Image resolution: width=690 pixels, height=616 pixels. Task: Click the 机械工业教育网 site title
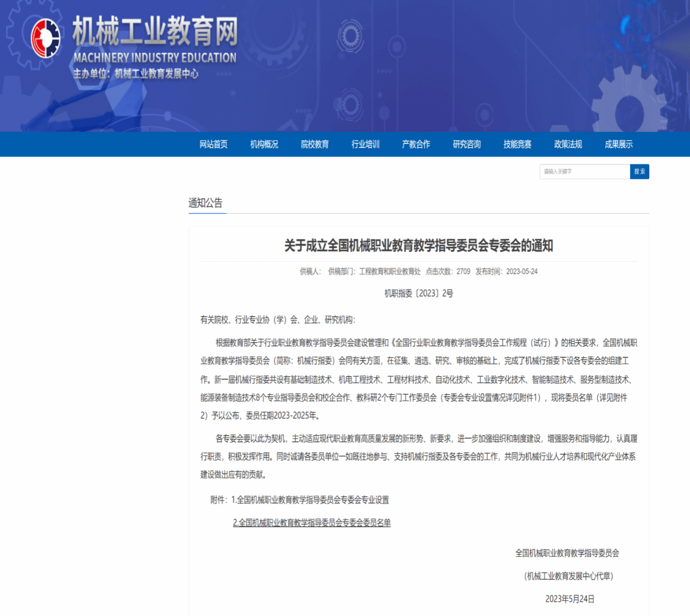pyautogui.click(x=155, y=31)
